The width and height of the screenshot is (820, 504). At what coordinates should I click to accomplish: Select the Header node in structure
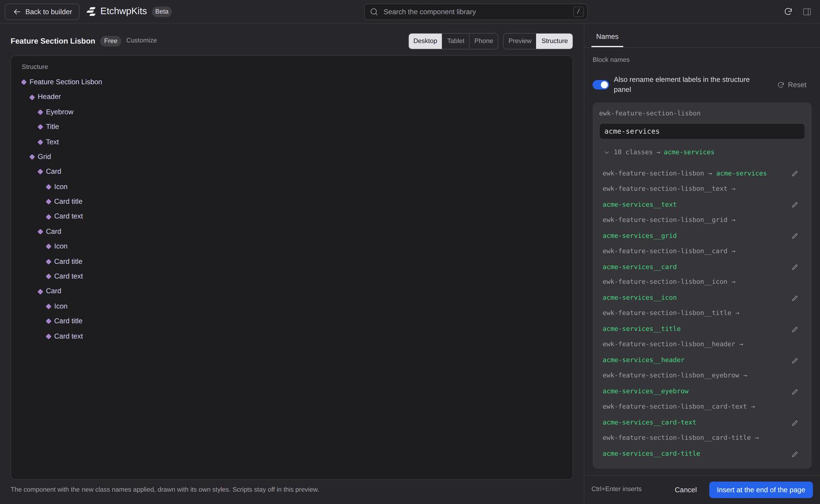45,97
